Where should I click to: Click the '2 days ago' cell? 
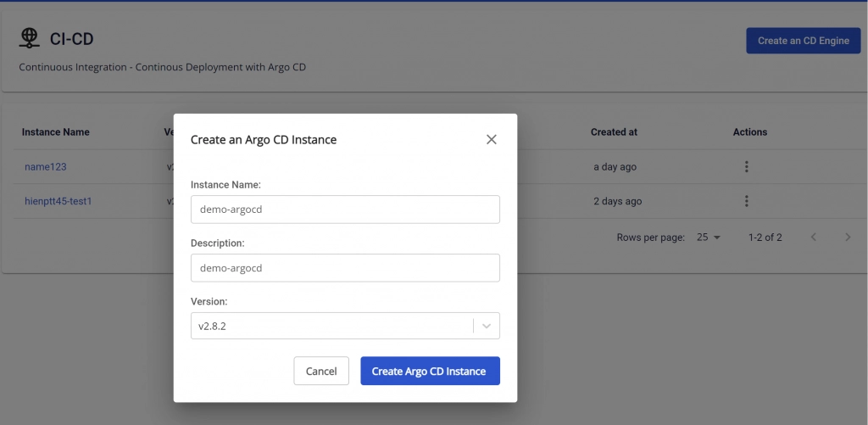(x=618, y=201)
